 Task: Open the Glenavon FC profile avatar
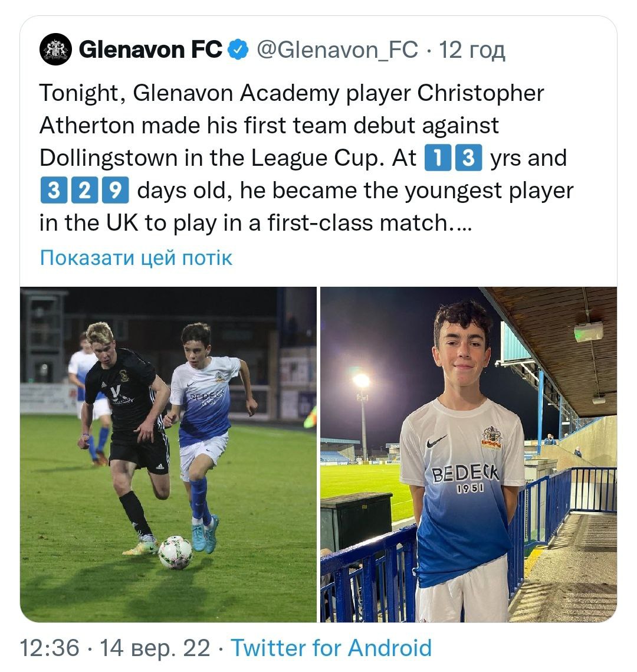[x=55, y=50]
